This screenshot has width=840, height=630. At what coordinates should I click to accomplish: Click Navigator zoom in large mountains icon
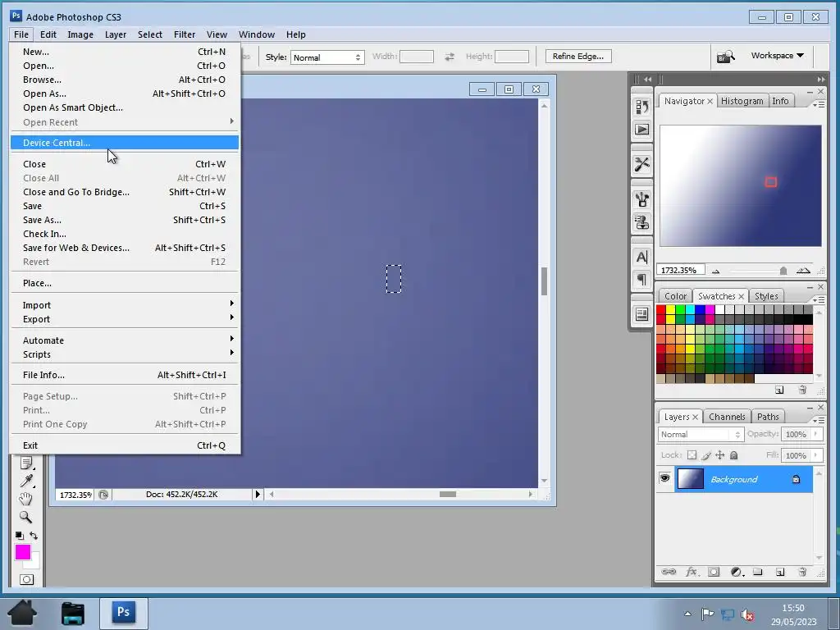[x=803, y=271]
